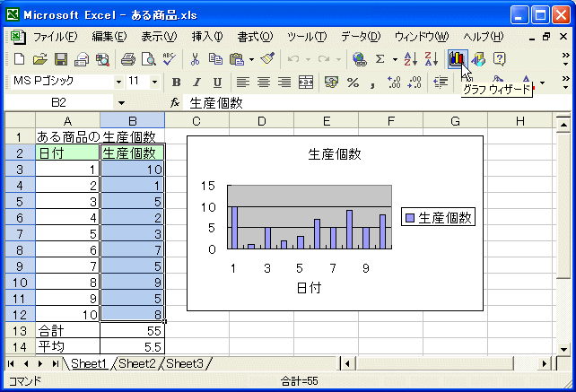Open the ヘルプ(H) menu
Image resolution: width=576 pixels, height=392 pixels.
click(484, 37)
